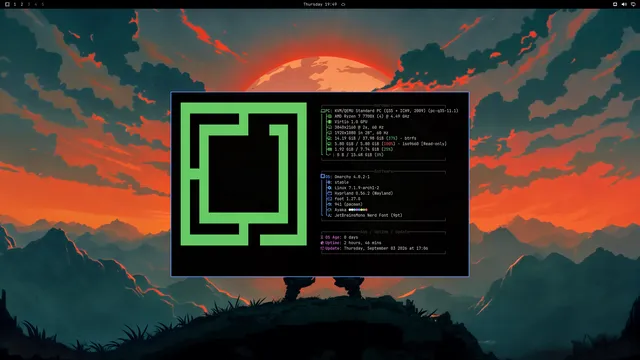Click the WM icon beside Hyprland line
This screenshot has width=640, height=360.
[x=329, y=193]
